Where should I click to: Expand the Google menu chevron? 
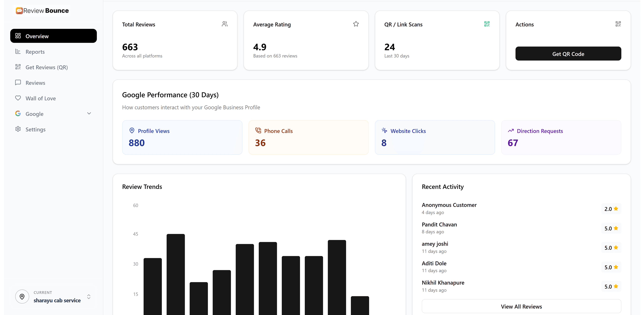(89, 114)
